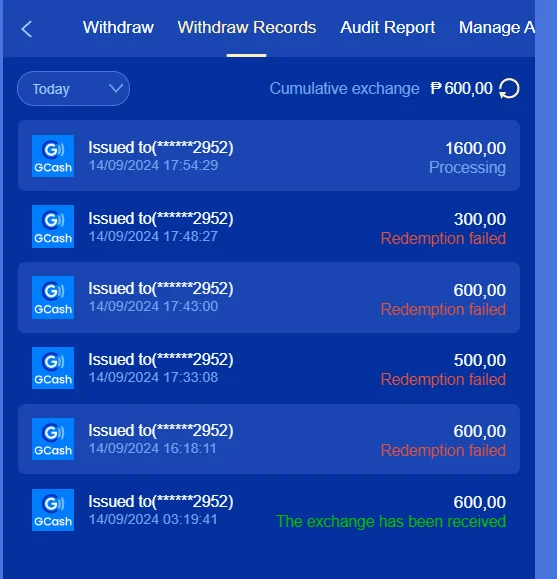The image size is (557, 579).
Task: Click 'Issued to(******2952)' in the 03:19:41 record
Action: pos(161,501)
